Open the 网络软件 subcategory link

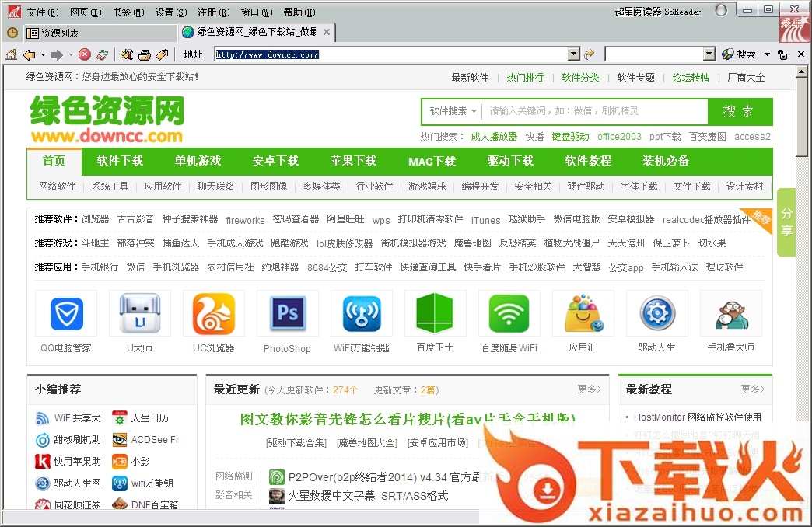(x=58, y=187)
